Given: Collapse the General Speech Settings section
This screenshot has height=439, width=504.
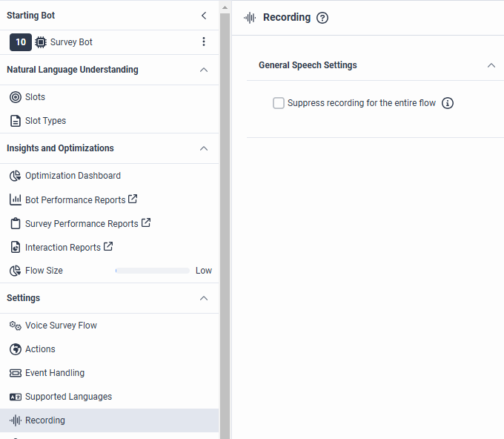Looking at the screenshot, I should tap(491, 65).
